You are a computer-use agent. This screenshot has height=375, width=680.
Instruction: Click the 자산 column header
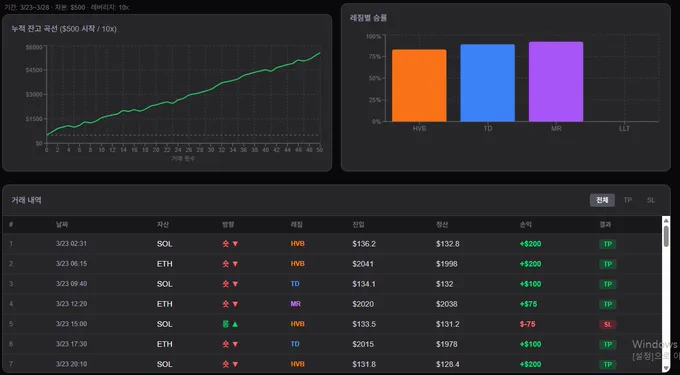(163, 225)
